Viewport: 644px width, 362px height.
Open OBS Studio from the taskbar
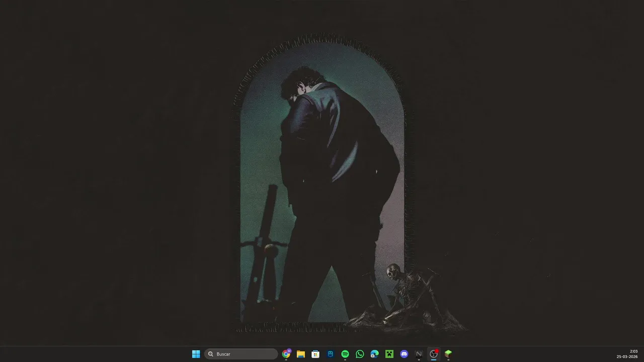[x=434, y=354]
